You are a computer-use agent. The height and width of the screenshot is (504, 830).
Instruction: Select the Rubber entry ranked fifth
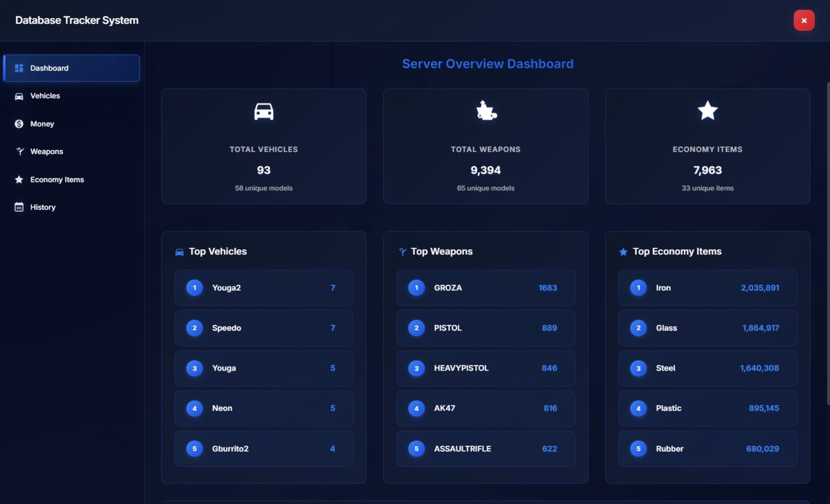[x=707, y=449]
